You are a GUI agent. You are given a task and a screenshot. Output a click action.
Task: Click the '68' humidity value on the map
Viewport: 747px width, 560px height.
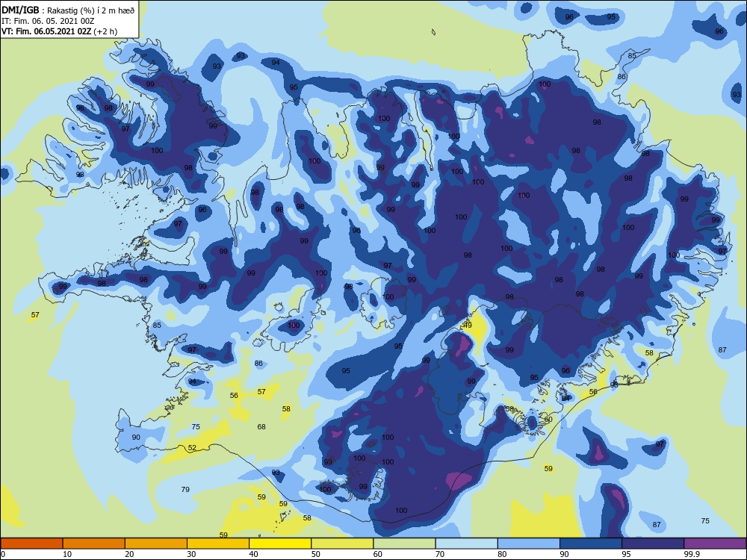tap(261, 426)
